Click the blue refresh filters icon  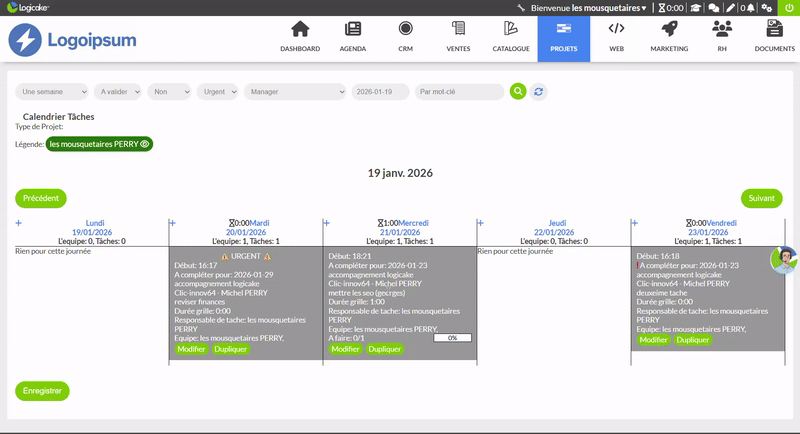[x=539, y=91]
